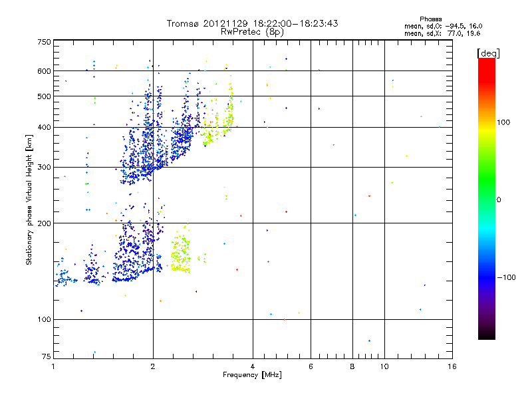Click the x-axis tick label '16'
Image resolution: width=532 pixels, height=399 pixels.
[x=452, y=366]
